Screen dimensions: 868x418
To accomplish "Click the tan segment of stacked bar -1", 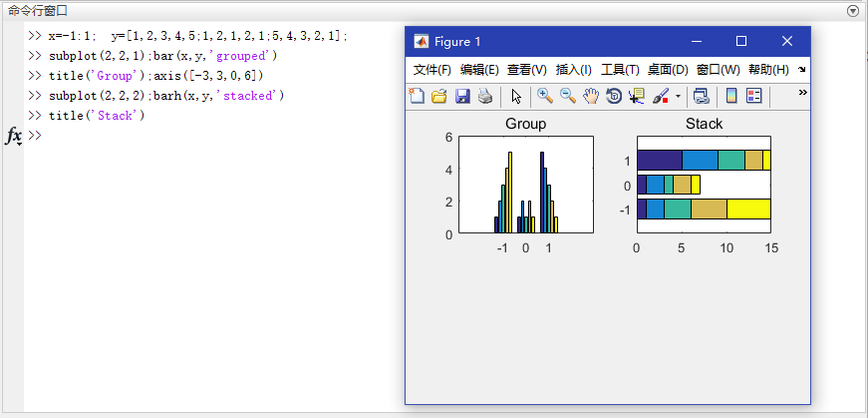I will 709,209.
